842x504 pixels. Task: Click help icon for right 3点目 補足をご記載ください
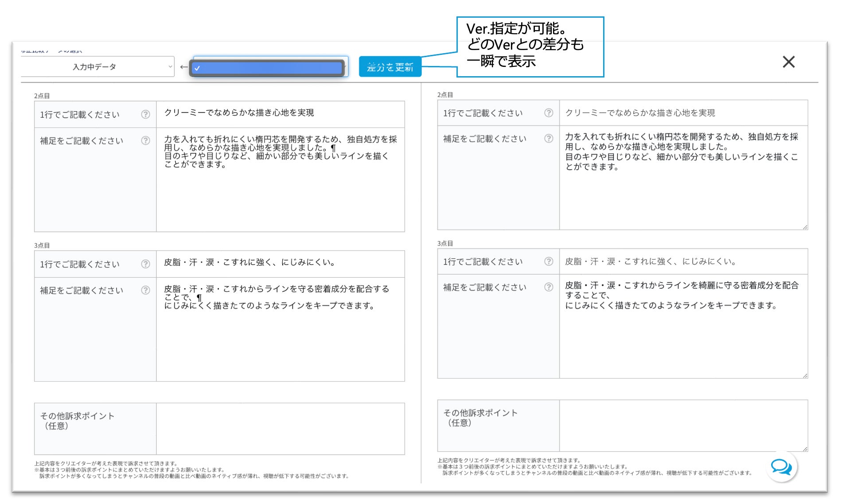[549, 287]
